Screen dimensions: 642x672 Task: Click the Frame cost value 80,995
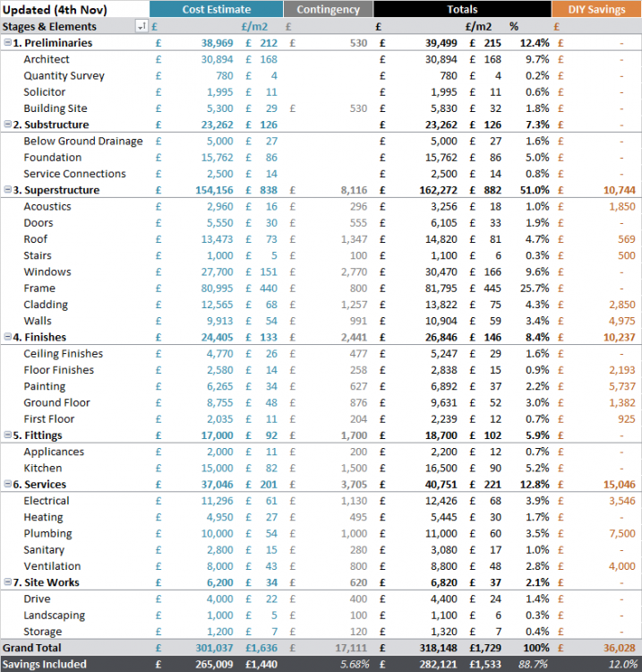(218, 288)
